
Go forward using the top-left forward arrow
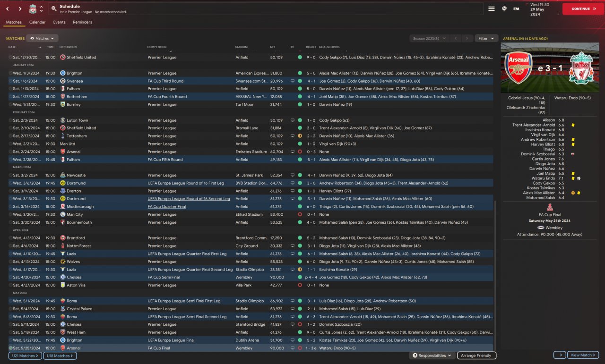click(20, 9)
